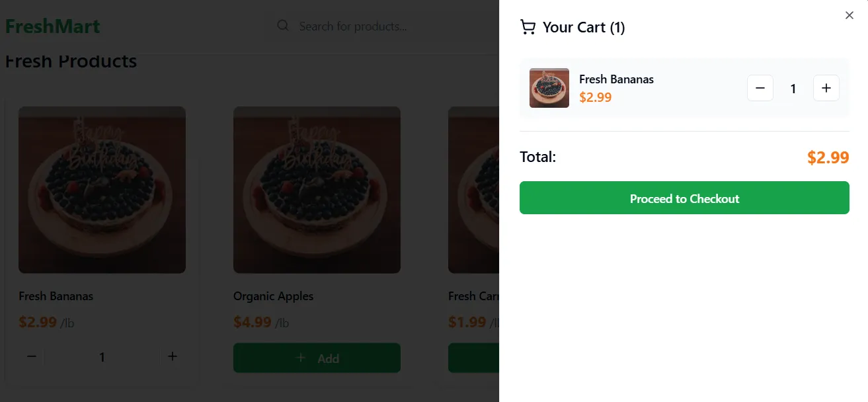The height and width of the screenshot is (402, 868).
Task: Open the FreshMart home logo
Action: tap(53, 26)
